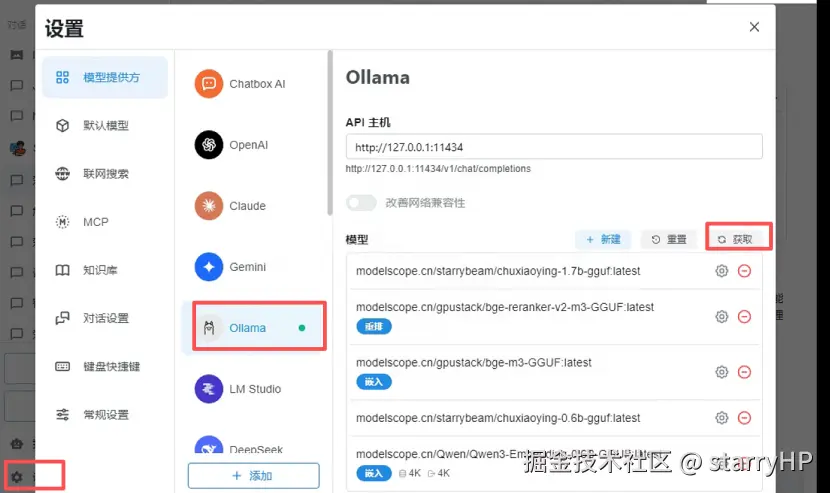
Task: Click the 新建 model button
Action: coord(603,239)
